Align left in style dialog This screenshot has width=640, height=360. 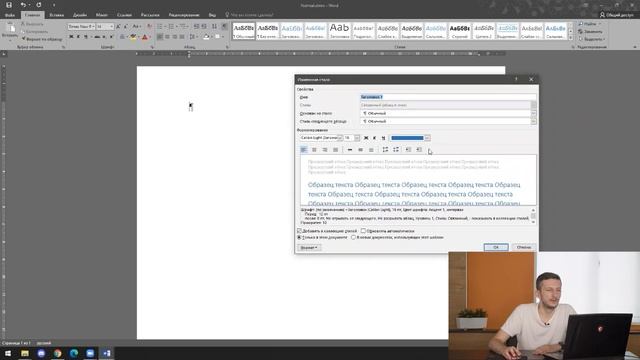point(304,150)
